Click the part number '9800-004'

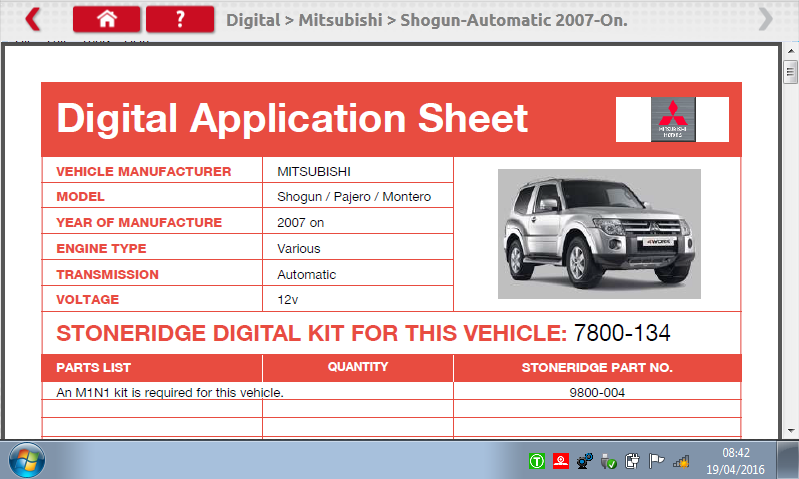(597, 392)
